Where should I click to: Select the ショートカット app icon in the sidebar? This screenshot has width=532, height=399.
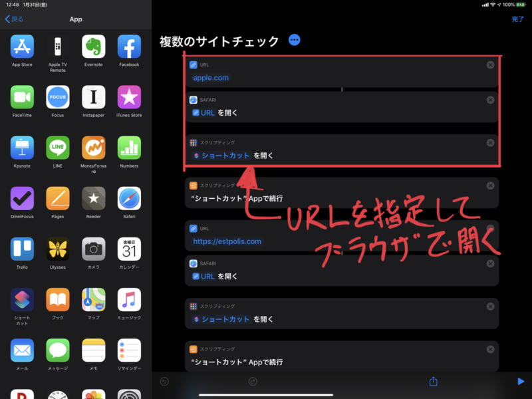22,300
